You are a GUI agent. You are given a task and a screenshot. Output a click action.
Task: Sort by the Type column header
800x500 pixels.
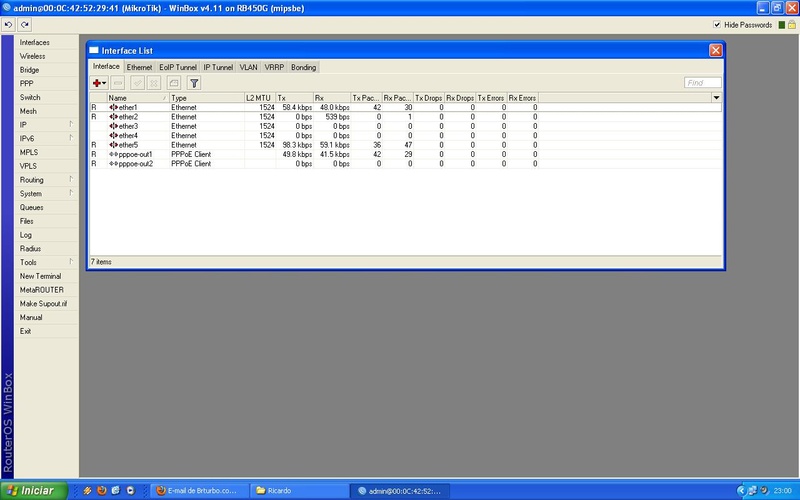(207, 97)
